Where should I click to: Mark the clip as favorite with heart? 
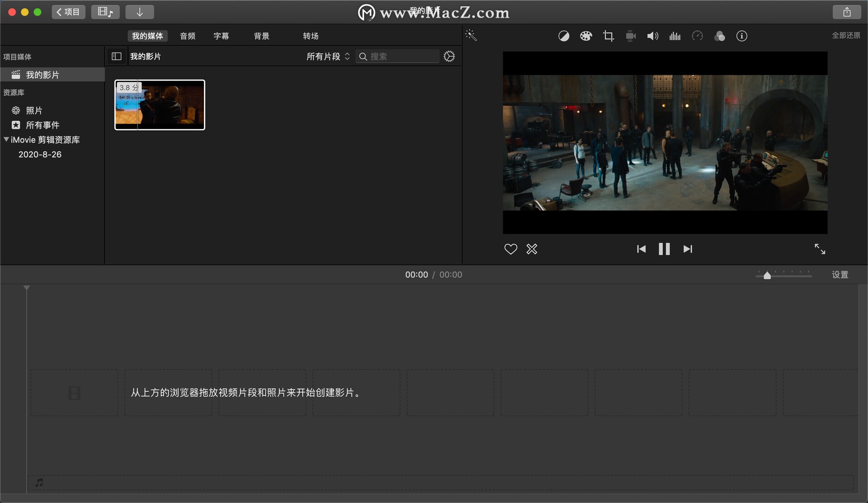pos(510,249)
